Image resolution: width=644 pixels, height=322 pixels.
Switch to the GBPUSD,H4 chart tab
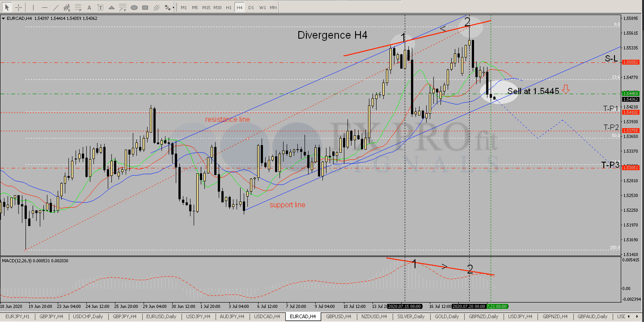click(338, 316)
